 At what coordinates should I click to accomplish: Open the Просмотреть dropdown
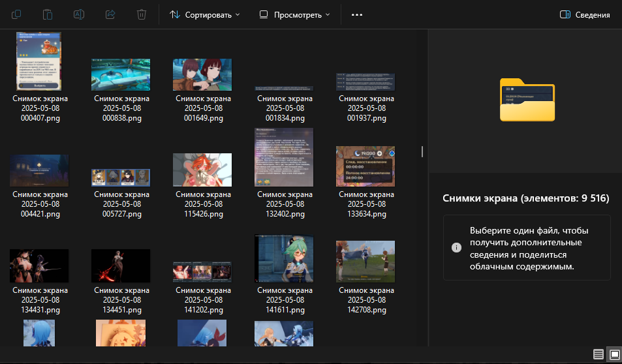(295, 14)
